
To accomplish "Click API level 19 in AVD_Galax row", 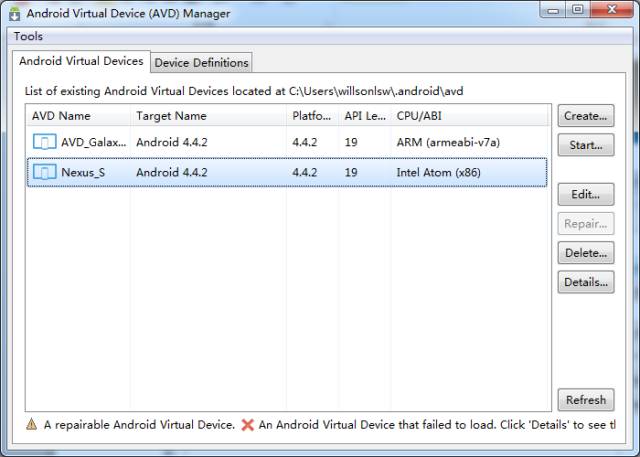I will tap(351, 142).
